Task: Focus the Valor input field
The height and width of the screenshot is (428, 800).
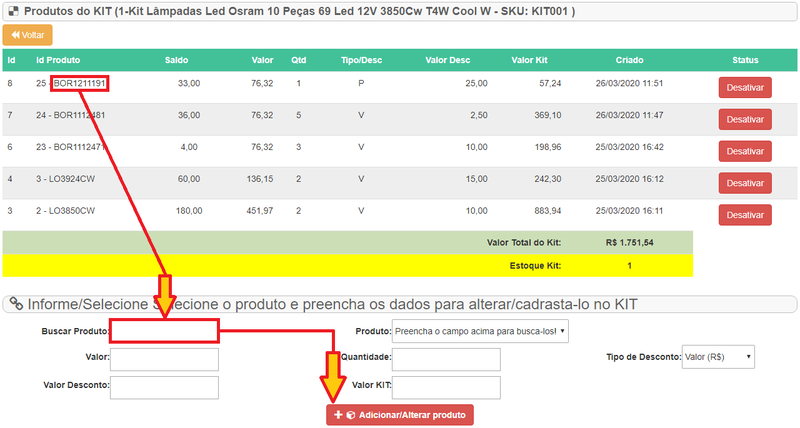Action: pyautogui.click(x=164, y=360)
